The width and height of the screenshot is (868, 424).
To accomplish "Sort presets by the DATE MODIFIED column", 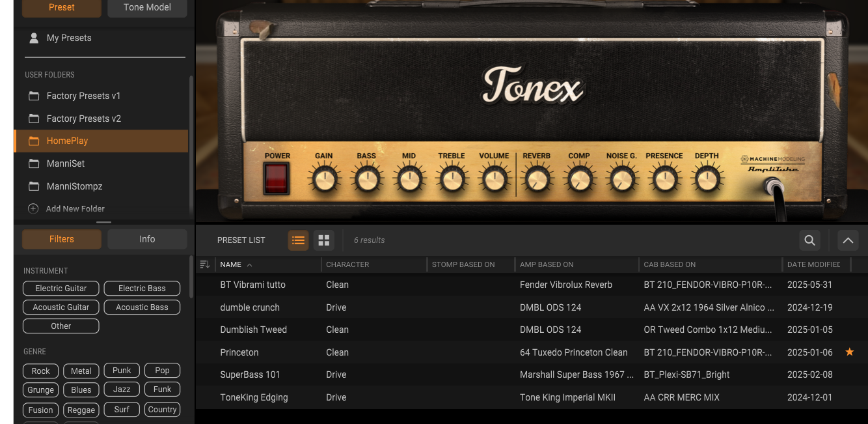I will [x=814, y=264].
